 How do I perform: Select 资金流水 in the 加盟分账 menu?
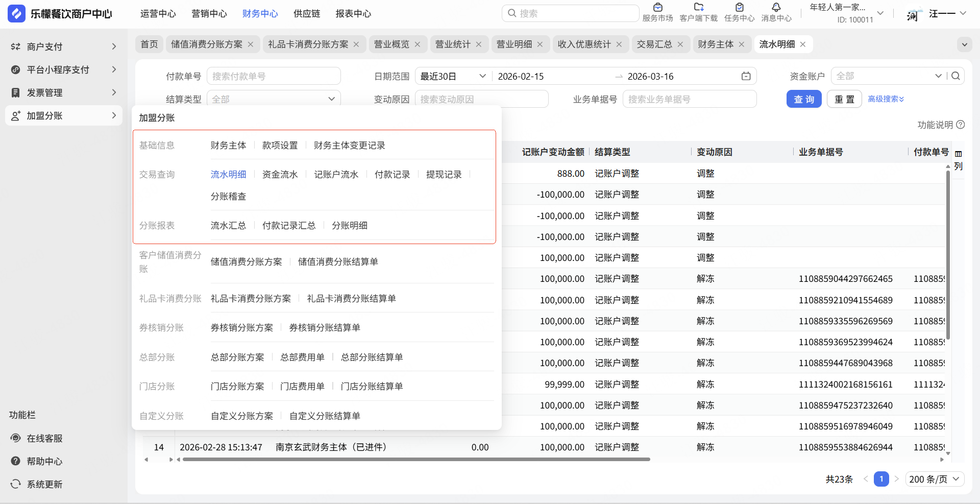click(280, 175)
